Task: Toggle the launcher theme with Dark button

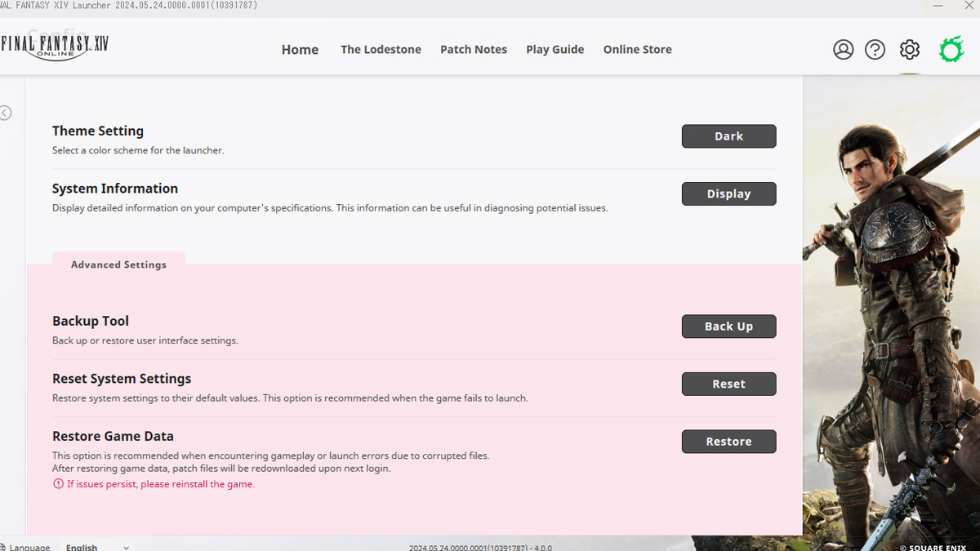Action: point(728,136)
